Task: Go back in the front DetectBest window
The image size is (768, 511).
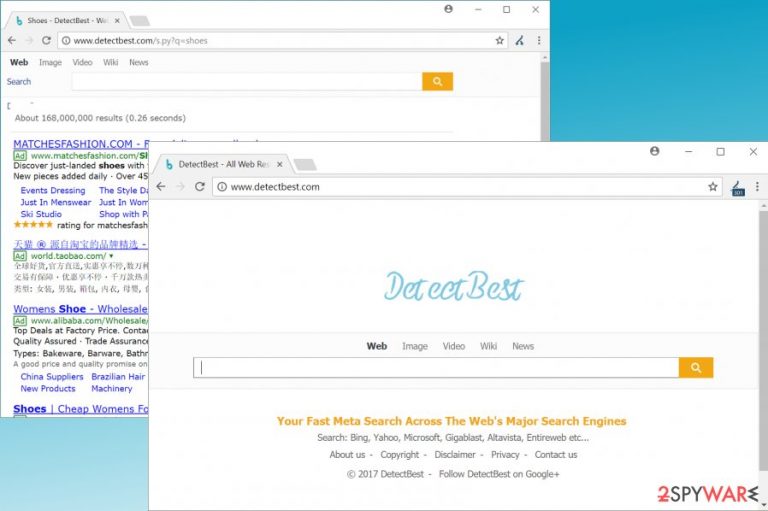Action: pos(161,187)
